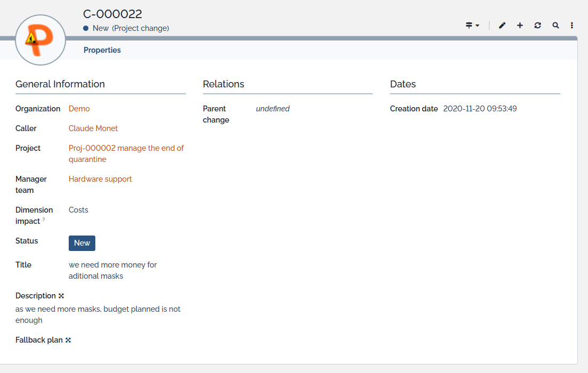Click the project change logo icon

pos(40,40)
